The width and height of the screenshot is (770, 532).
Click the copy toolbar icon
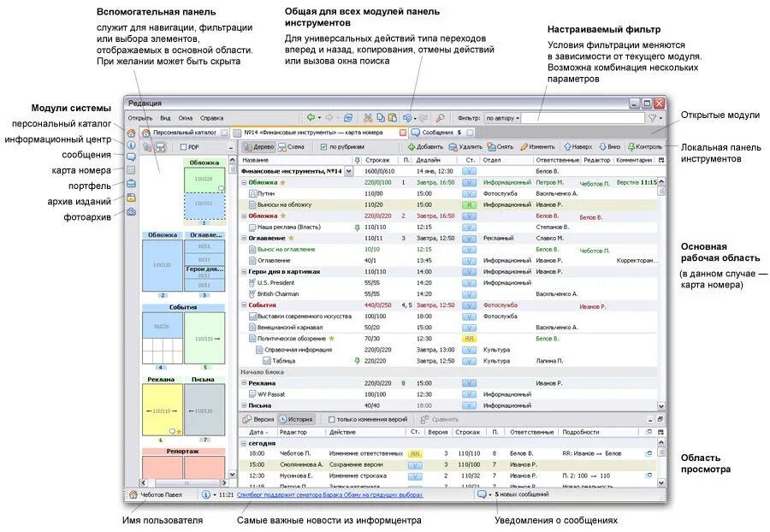381,118
